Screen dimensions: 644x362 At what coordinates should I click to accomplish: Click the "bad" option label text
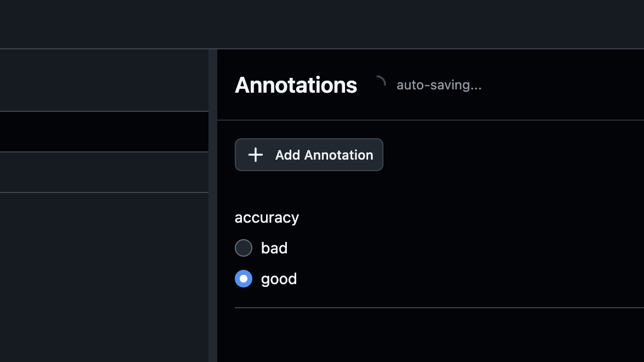point(274,248)
